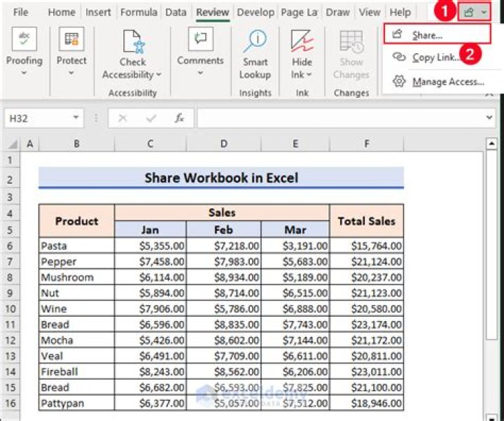
Task: Switch to the Insert tab
Action: point(98,12)
